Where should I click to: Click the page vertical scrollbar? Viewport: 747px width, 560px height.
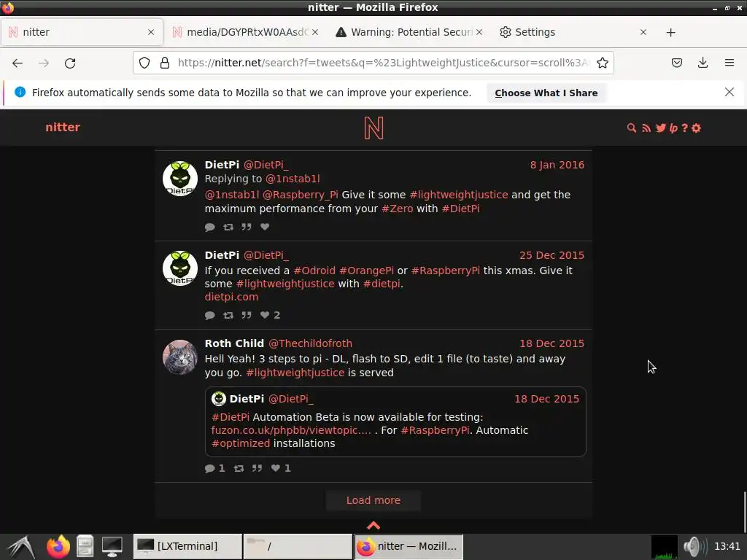743,513
